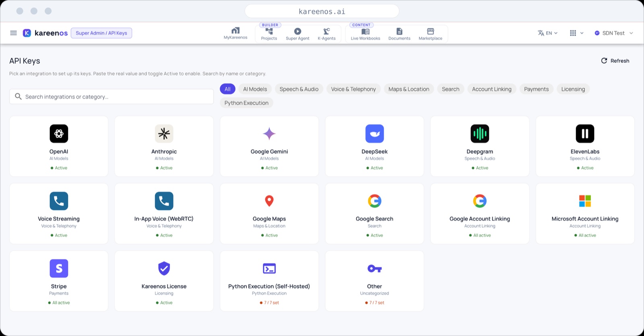The width and height of the screenshot is (644, 336).
Task: Open the Voice Streaming phone icon
Action: pos(59,201)
